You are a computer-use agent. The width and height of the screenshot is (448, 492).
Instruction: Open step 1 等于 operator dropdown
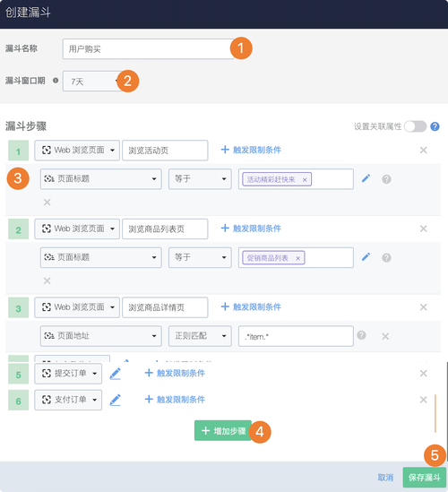click(200, 179)
